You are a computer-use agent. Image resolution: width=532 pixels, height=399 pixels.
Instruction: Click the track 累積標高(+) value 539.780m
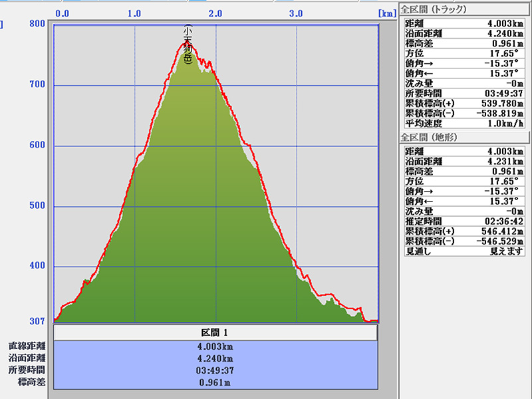498,103
